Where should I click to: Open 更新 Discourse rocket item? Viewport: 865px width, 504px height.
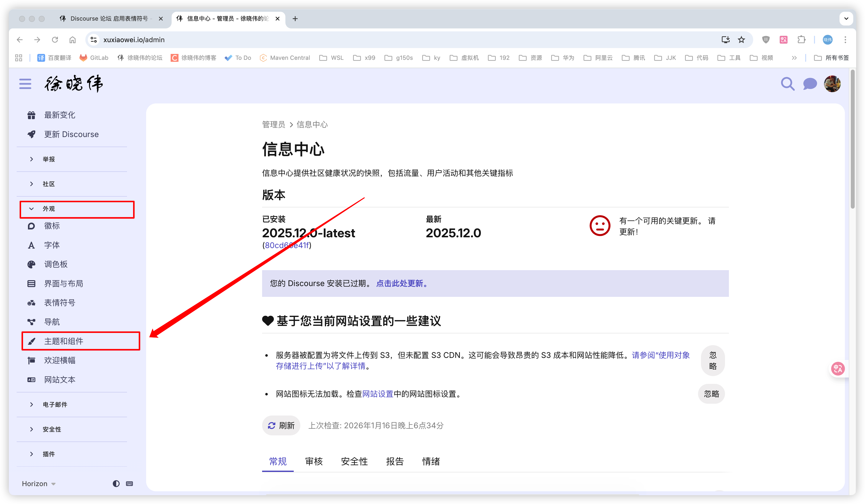(x=71, y=134)
